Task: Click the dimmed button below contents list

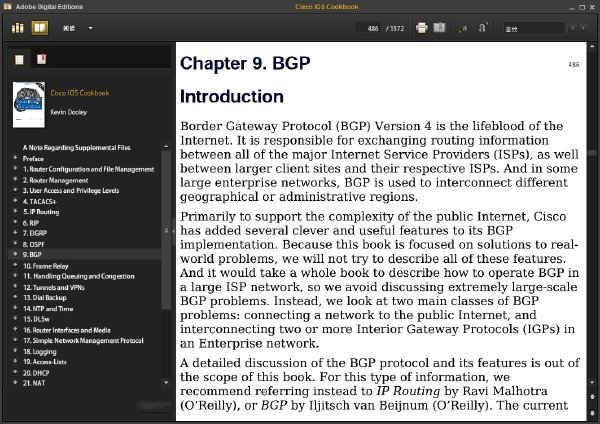Action: (154, 407)
